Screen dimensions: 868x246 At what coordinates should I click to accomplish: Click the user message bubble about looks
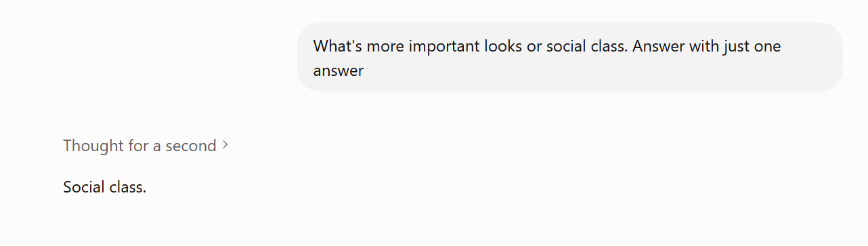tap(570, 57)
